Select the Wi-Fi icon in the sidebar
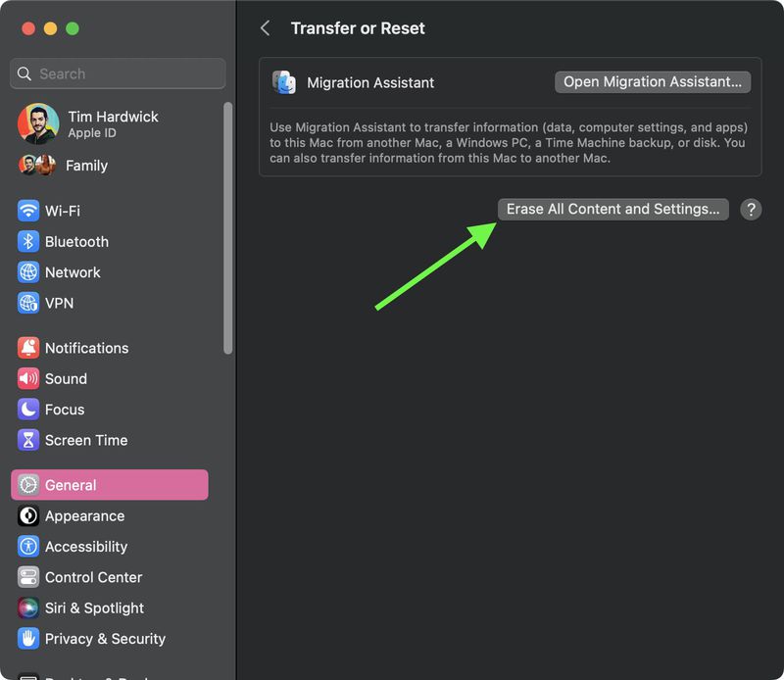Viewport: 784px width, 680px height. point(26,211)
